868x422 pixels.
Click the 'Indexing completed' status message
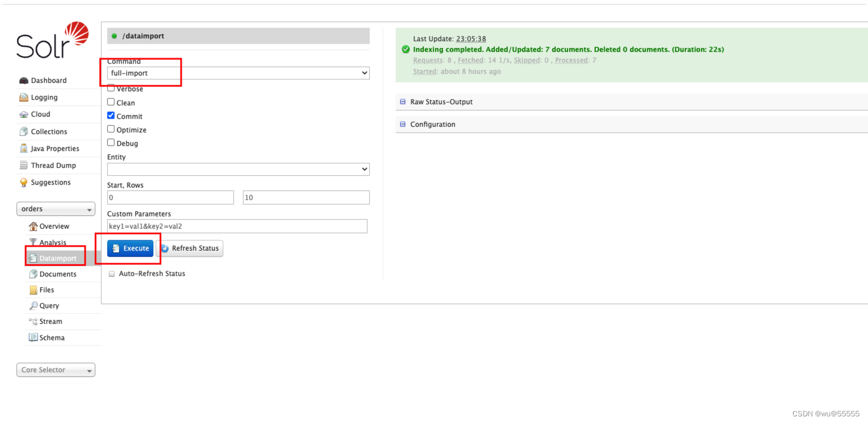(x=568, y=50)
